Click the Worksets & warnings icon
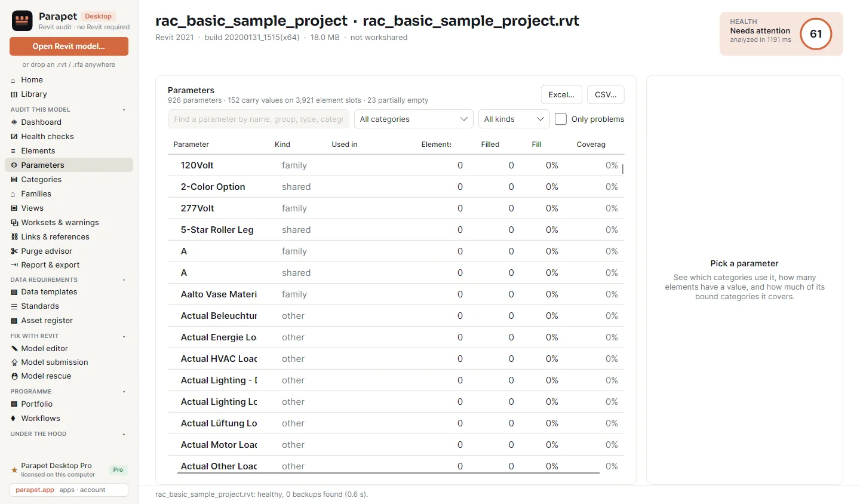The image size is (860, 504). click(x=14, y=223)
